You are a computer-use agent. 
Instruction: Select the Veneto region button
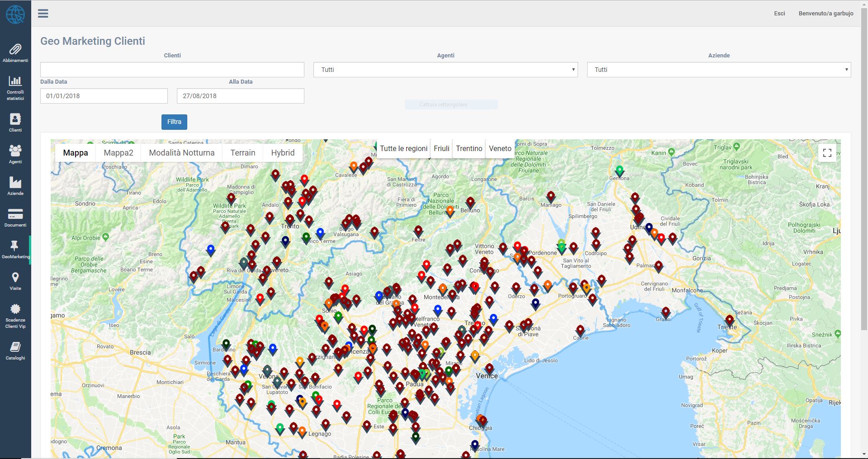click(500, 148)
